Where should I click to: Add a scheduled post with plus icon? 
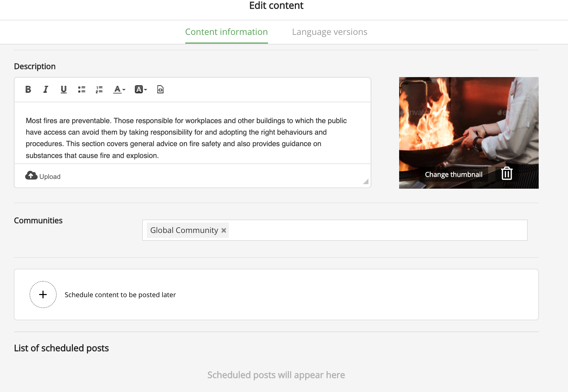click(x=43, y=295)
